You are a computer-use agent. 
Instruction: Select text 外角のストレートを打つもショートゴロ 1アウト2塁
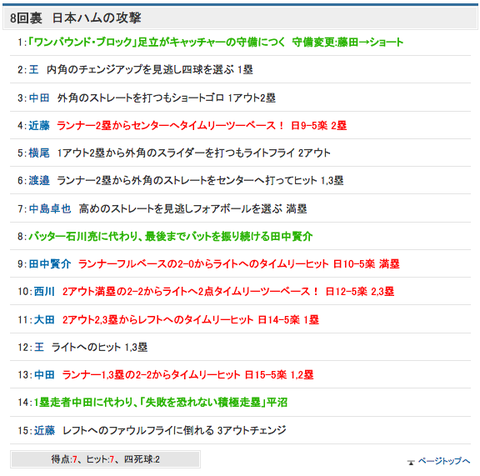(166, 98)
